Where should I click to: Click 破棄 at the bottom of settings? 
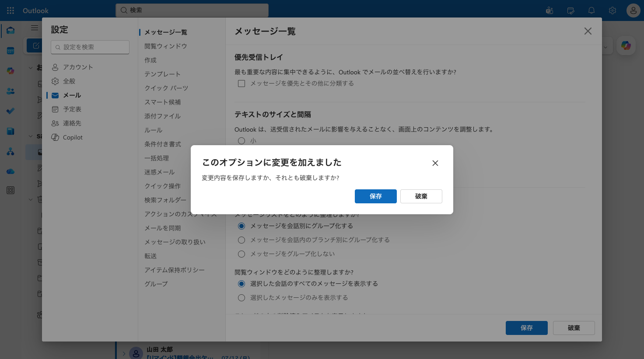click(x=574, y=328)
